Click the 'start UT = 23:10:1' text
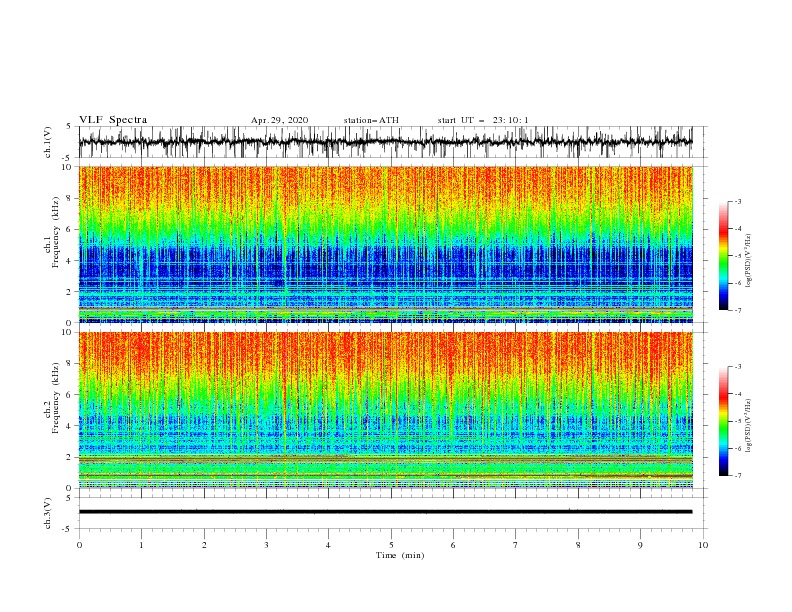Viewport: 792px width, 612px height. tap(483, 120)
